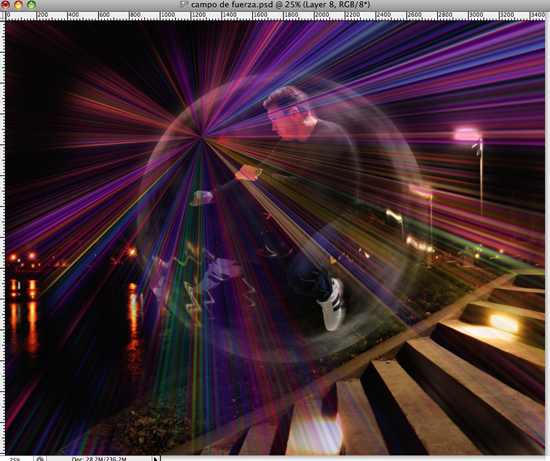The width and height of the screenshot is (550, 461).
Task: Click the white sneaker in the image
Action: pyautogui.click(x=331, y=305)
